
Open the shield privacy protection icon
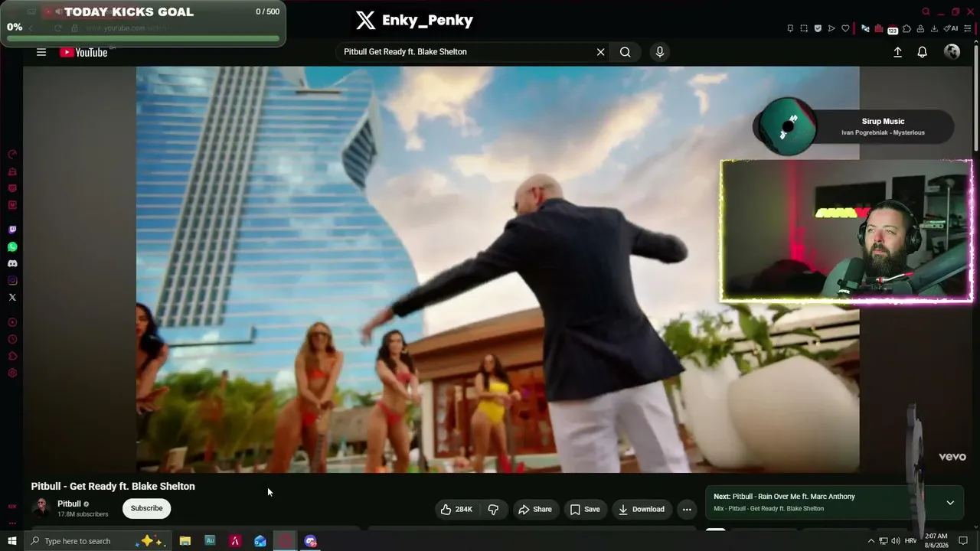(818, 28)
